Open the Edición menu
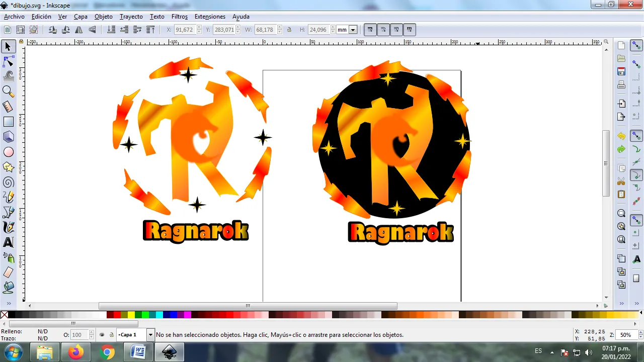644x362 pixels. (41, 17)
